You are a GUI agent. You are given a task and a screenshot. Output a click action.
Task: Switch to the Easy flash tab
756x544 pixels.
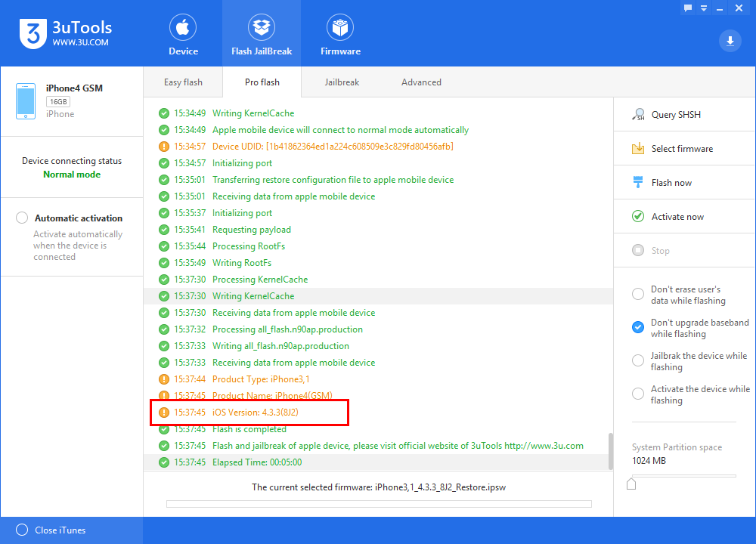click(183, 82)
